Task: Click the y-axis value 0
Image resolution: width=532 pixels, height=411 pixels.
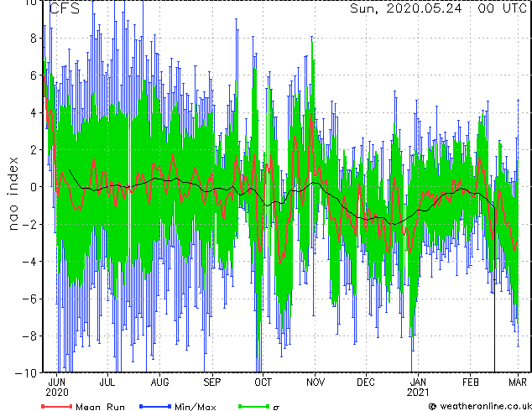Action: (34, 187)
